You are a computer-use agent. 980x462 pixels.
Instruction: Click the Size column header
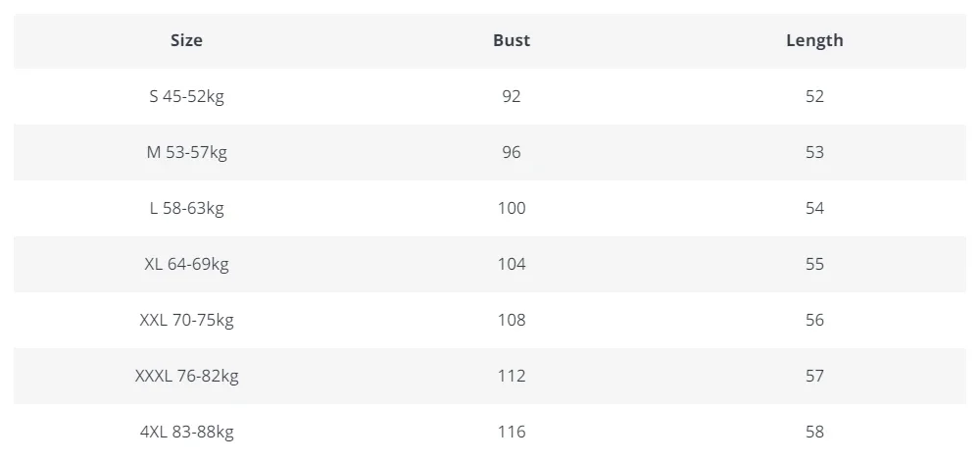(186, 40)
